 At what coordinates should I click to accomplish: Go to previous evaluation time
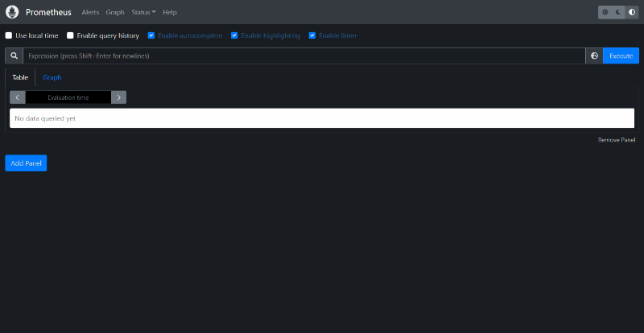point(18,97)
